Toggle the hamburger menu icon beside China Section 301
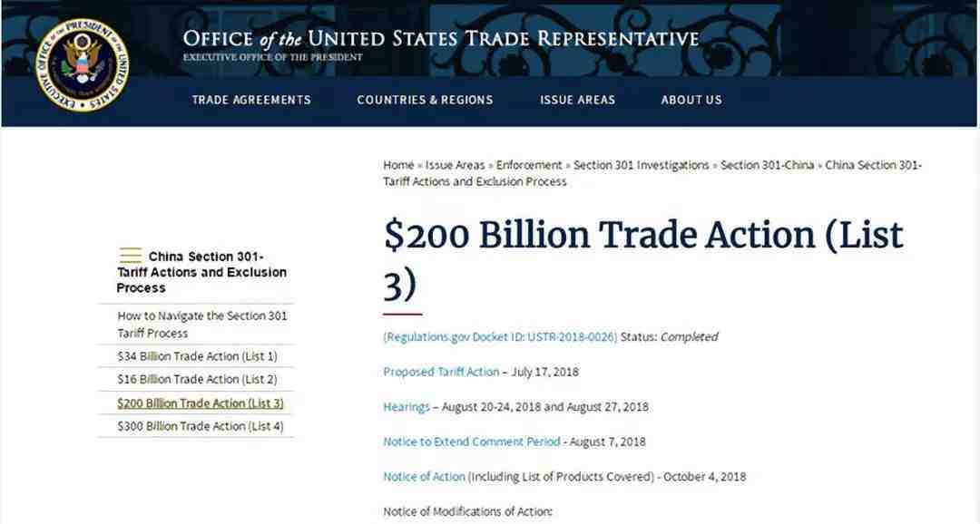This screenshot has height=524, width=980. 130,256
